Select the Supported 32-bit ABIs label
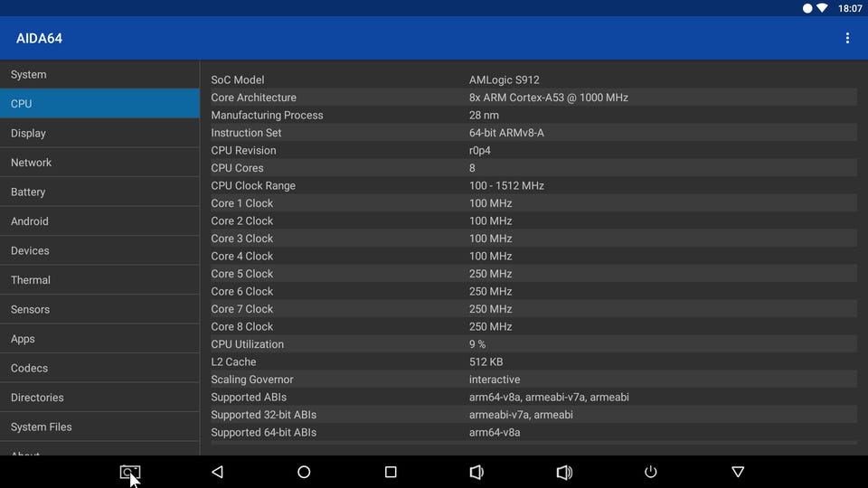 (263, 415)
